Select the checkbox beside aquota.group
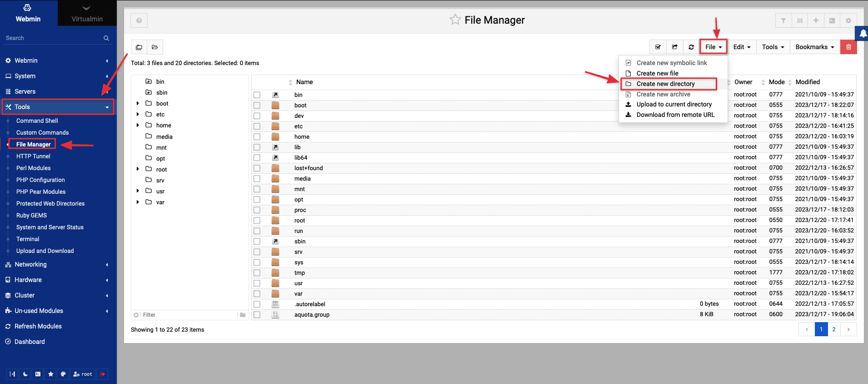This screenshot has width=868, height=384. click(x=257, y=315)
